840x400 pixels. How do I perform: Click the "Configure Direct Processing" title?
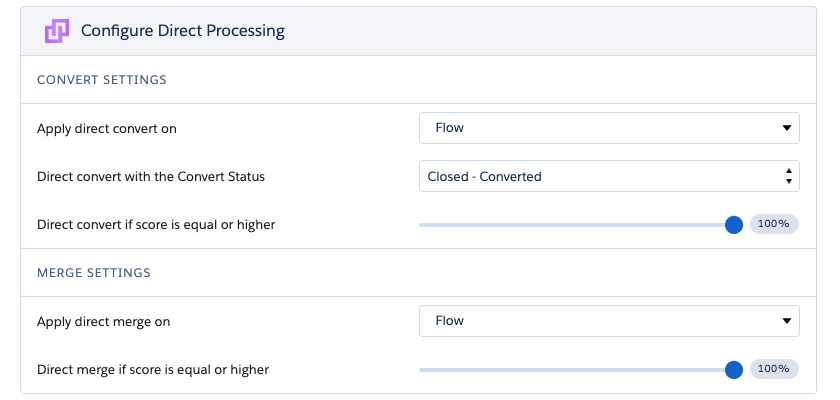[x=183, y=31]
